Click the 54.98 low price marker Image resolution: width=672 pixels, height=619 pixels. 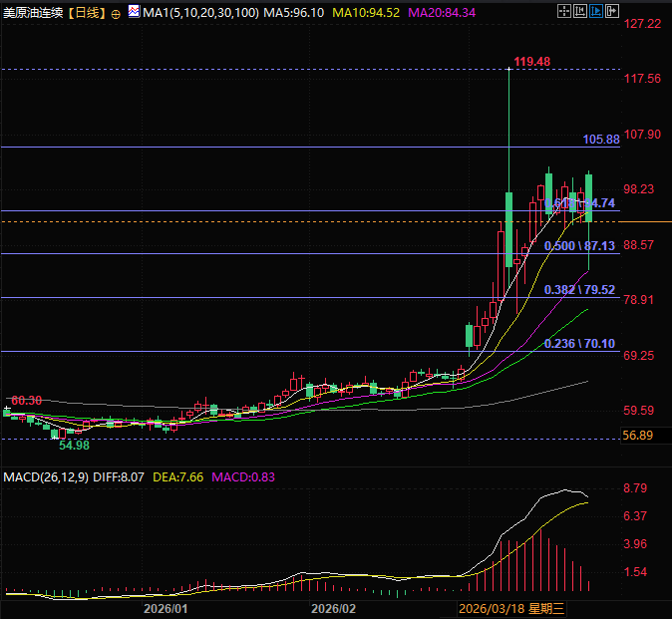(74, 446)
